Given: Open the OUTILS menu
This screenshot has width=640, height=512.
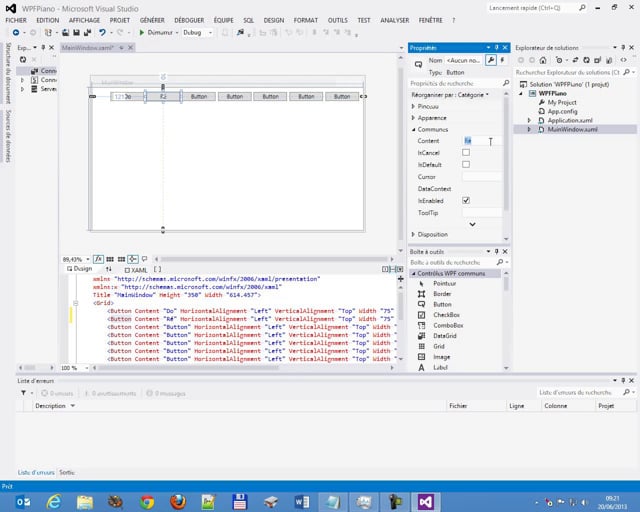Looking at the screenshot, I should point(338,20).
